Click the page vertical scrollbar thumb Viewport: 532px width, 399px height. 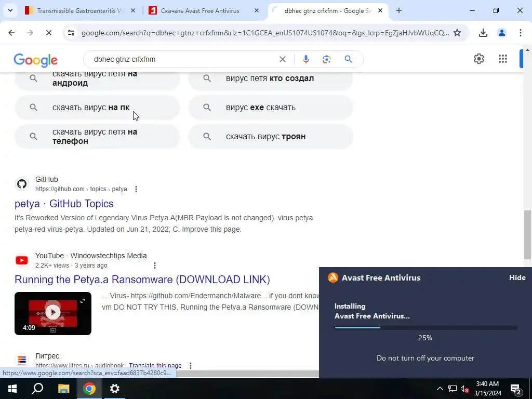click(527, 235)
